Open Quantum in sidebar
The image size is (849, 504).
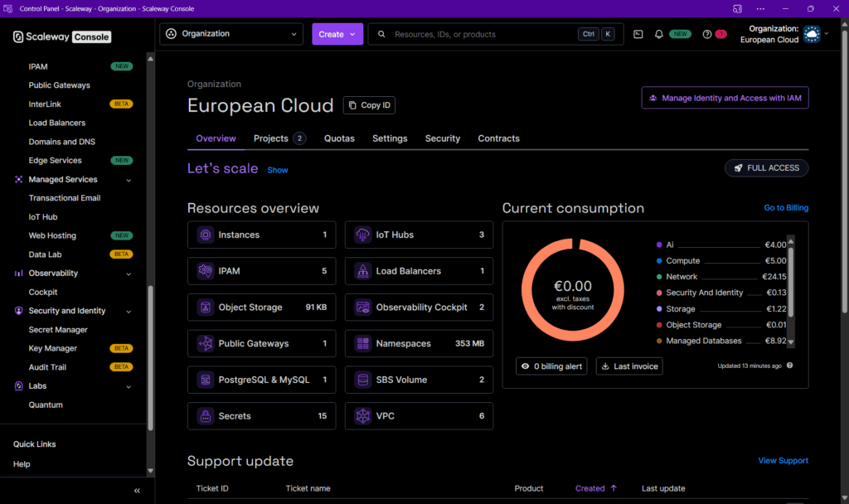pyautogui.click(x=46, y=405)
